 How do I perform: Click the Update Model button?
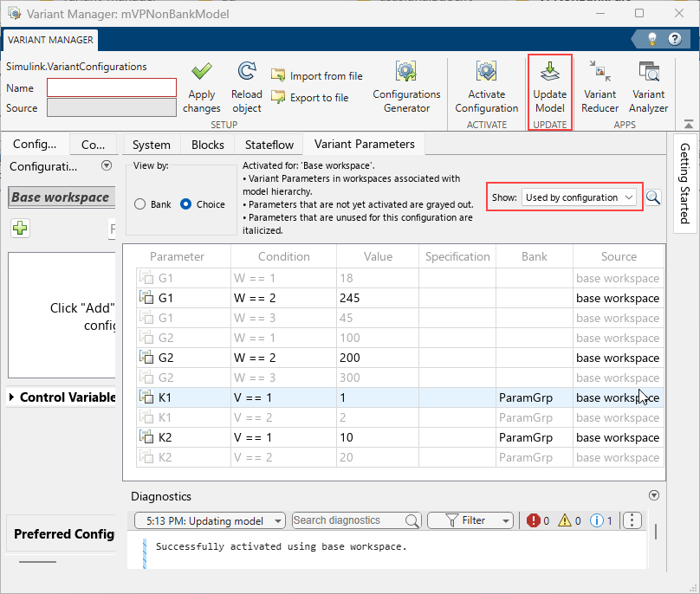coord(549,88)
